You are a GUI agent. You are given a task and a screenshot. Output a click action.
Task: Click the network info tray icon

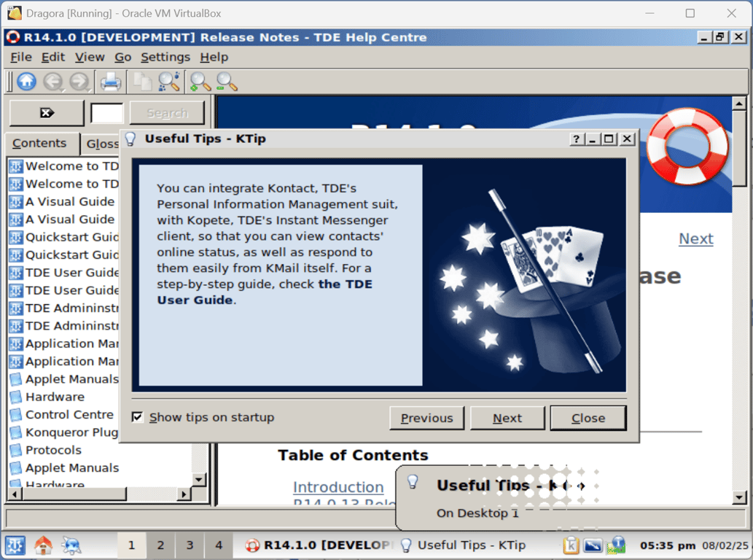tap(616, 545)
